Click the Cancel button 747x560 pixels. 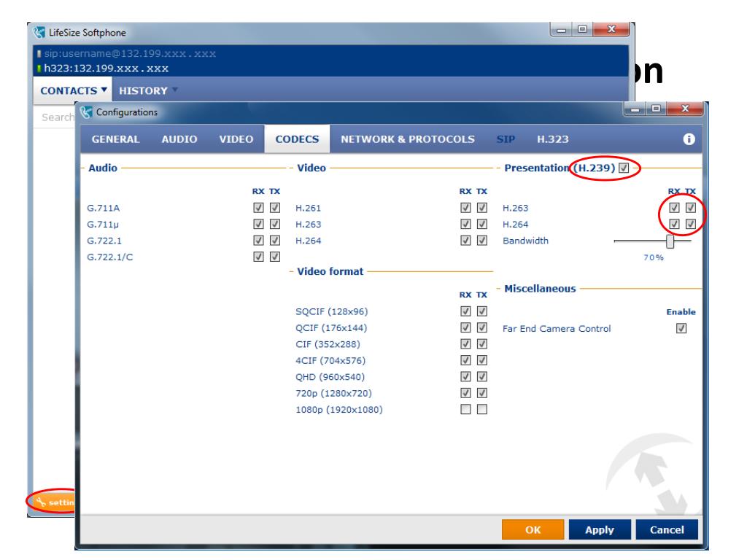(667, 529)
